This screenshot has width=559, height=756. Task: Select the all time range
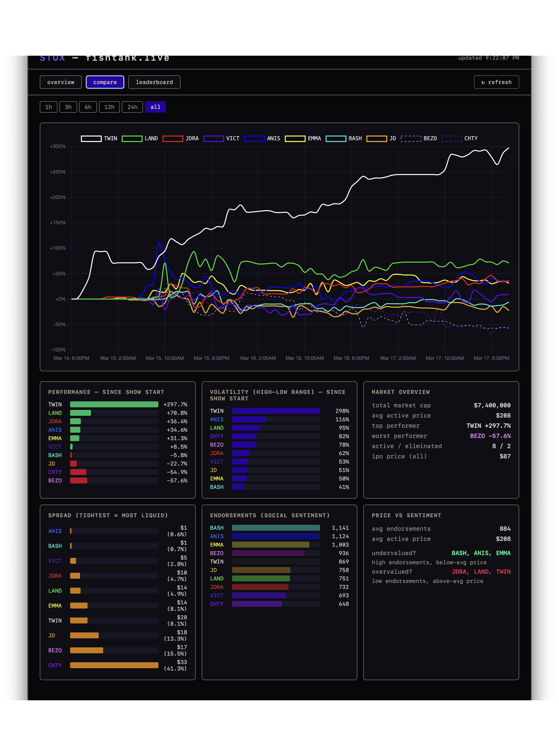(x=155, y=107)
